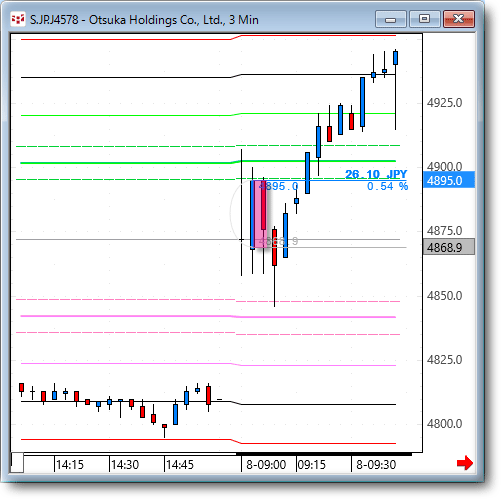
Task: Click the 14:45 time axis label
Action: (180, 464)
